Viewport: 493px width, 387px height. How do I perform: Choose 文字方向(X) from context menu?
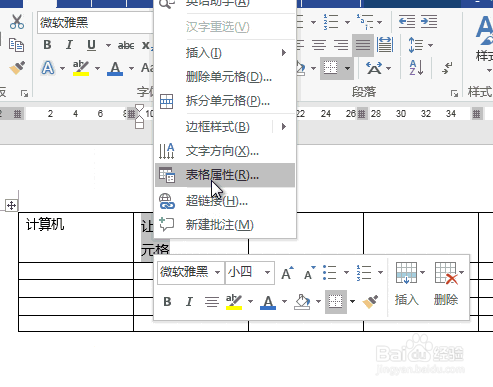coord(225,151)
